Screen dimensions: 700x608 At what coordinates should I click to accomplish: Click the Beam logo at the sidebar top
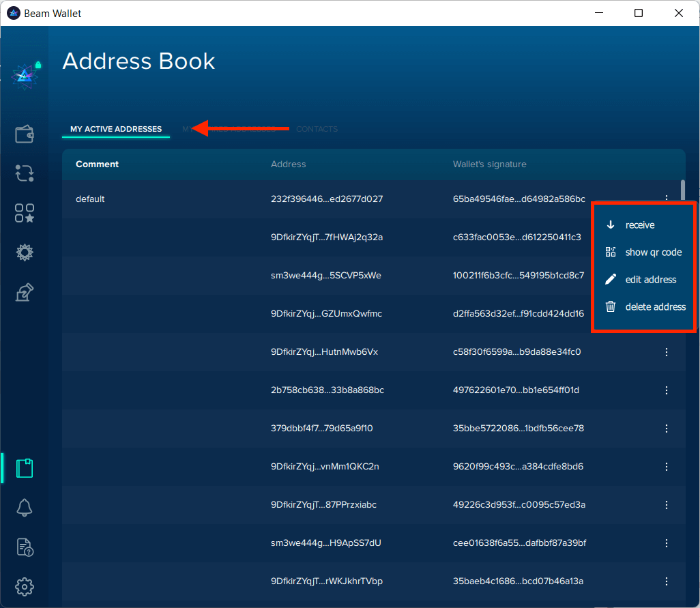(x=25, y=76)
